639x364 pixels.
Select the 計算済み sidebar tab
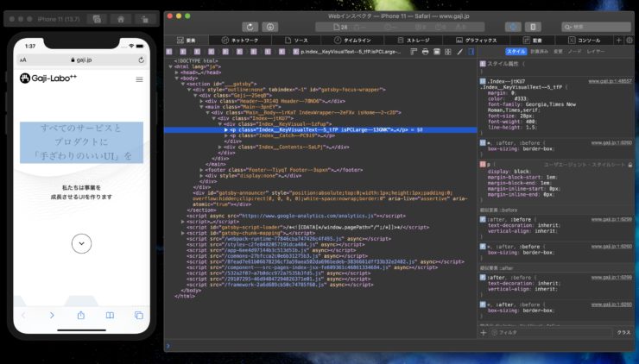coord(539,51)
